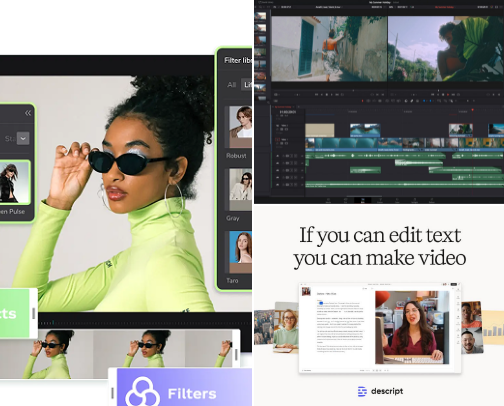Open the dropdown arrow in left filter panel
Viewport: 504px width, 406px height.
[x=23, y=138]
